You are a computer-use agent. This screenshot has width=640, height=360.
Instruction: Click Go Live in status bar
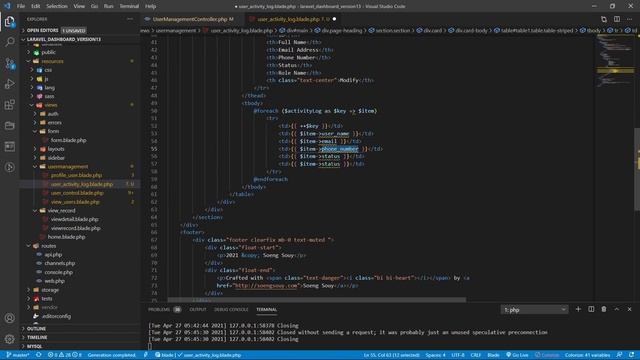517,355
